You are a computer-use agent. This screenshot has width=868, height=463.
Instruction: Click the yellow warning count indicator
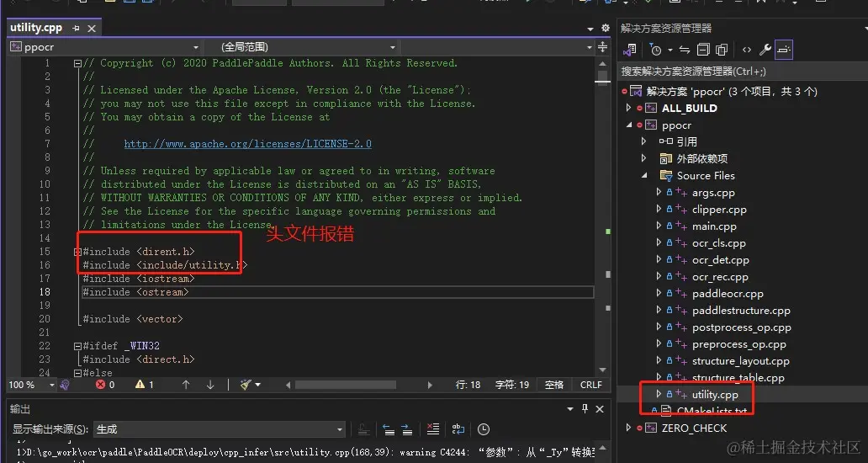(x=145, y=385)
